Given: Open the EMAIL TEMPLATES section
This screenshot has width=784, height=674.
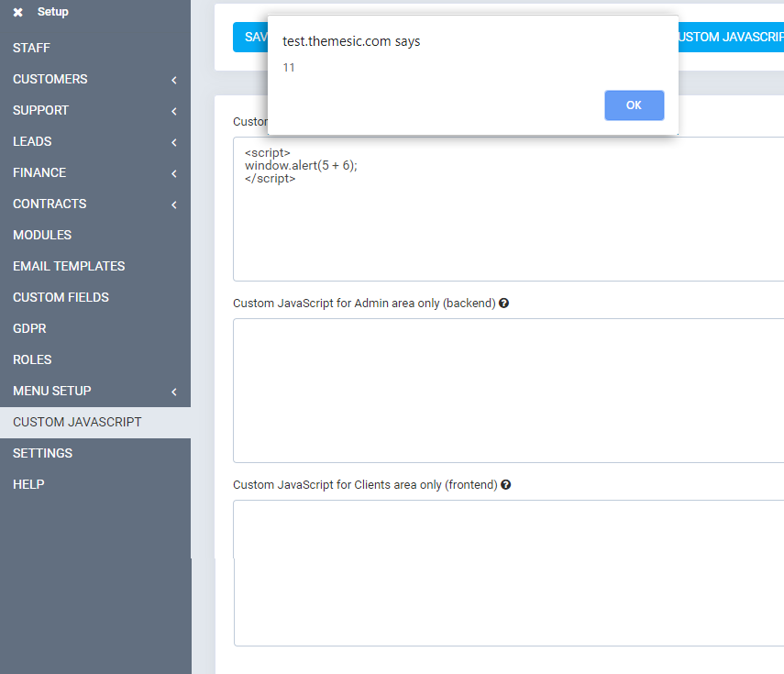Looking at the screenshot, I should [x=69, y=266].
